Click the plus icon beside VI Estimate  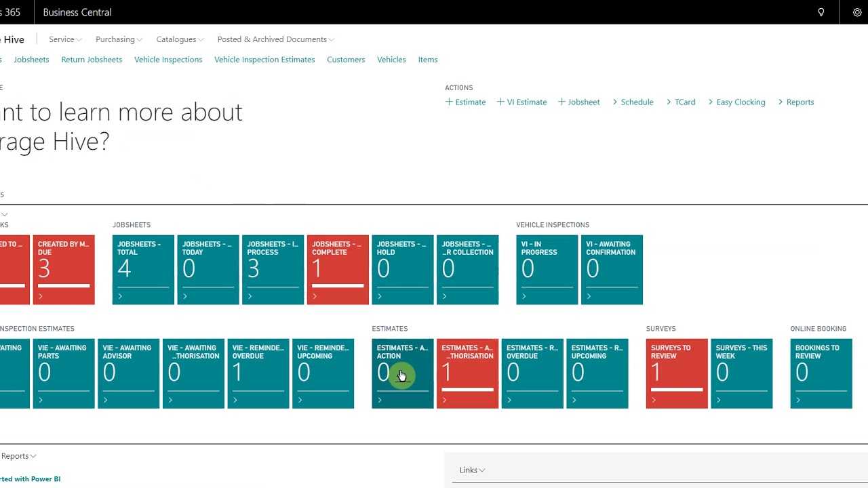click(500, 102)
